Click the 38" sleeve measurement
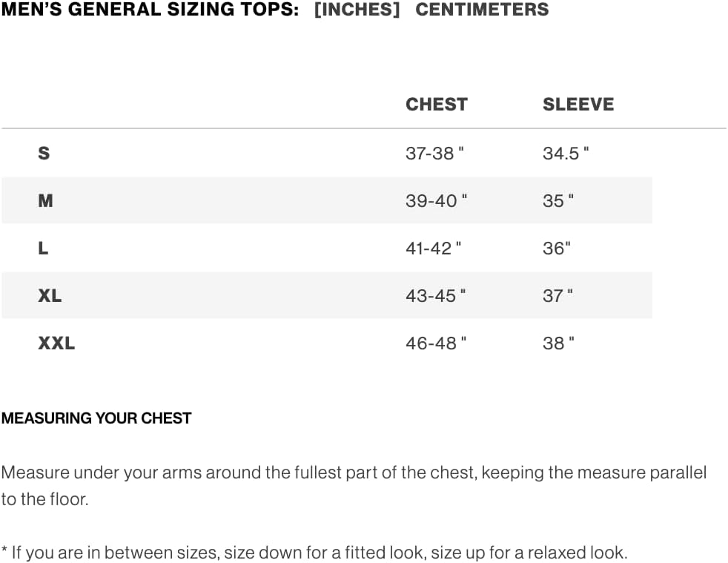Viewport: 728px width, 563px height. pos(557,343)
